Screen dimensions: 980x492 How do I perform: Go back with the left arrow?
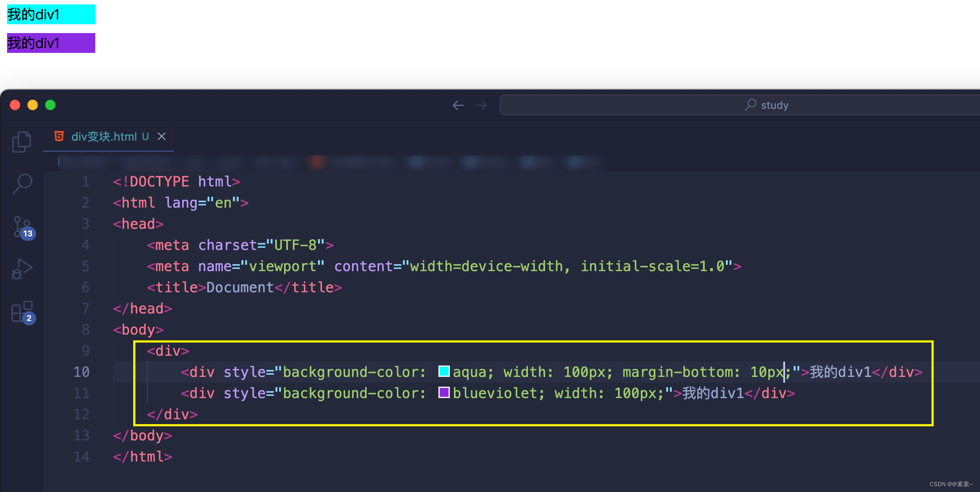pos(458,105)
